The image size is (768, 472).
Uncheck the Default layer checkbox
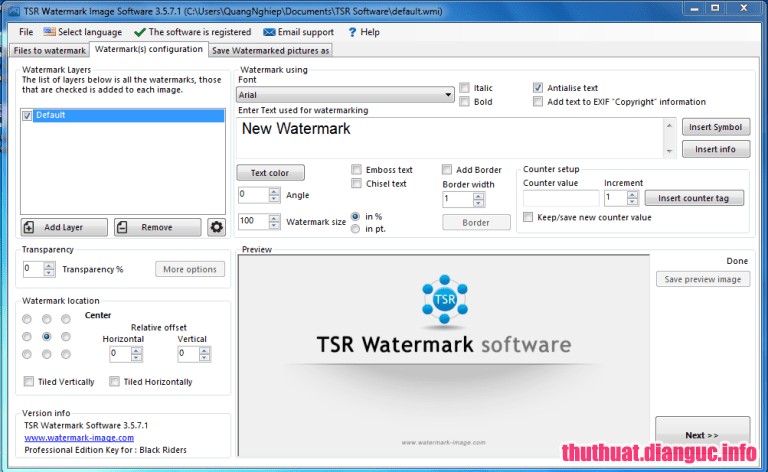pyautogui.click(x=27, y=116)
